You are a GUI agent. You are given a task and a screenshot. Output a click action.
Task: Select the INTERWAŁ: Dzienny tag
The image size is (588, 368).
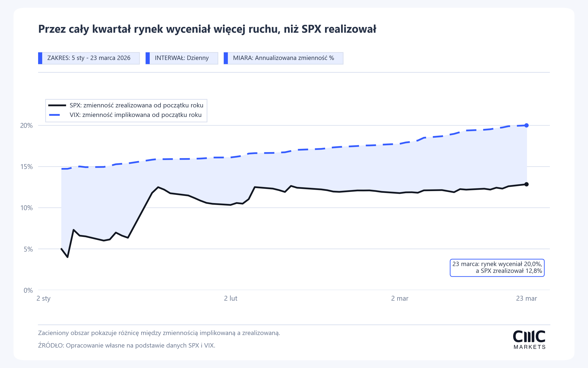(182, 58)
